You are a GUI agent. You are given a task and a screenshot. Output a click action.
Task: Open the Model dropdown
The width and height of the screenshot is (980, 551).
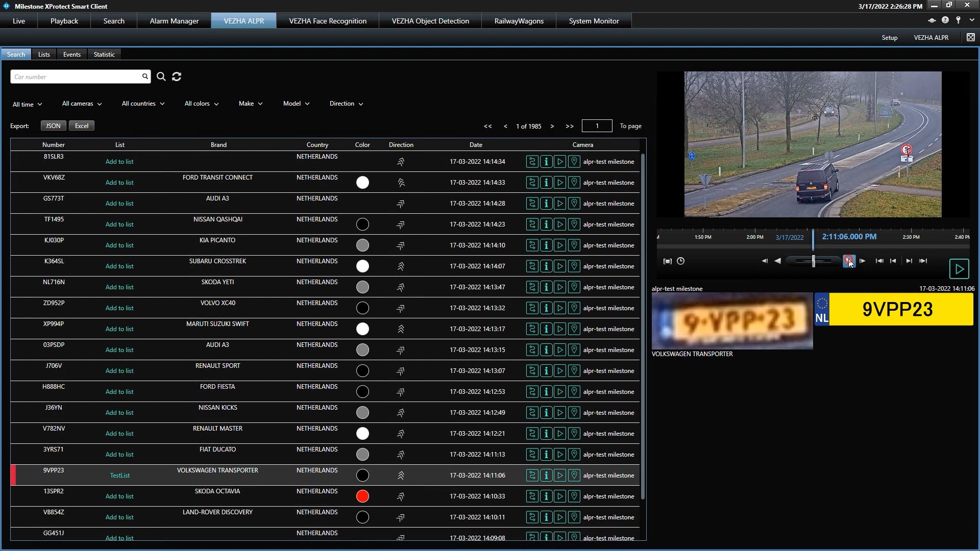point(297,104)
